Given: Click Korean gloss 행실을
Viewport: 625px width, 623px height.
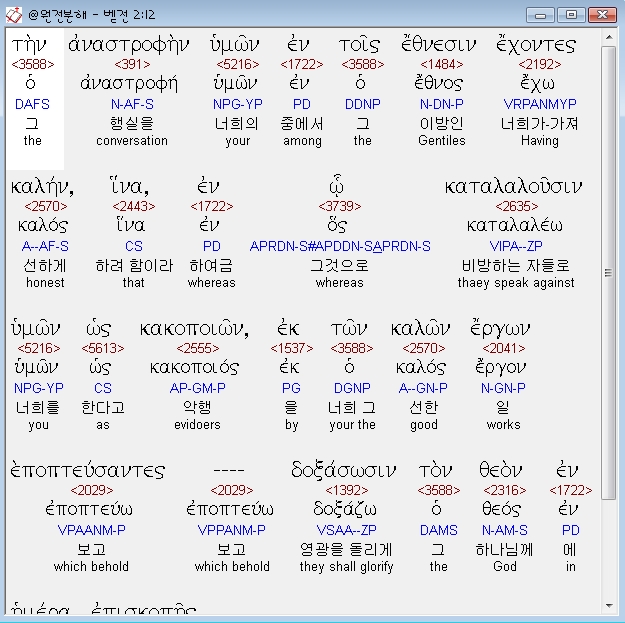Looking at the screenshot, I should 132,123.
